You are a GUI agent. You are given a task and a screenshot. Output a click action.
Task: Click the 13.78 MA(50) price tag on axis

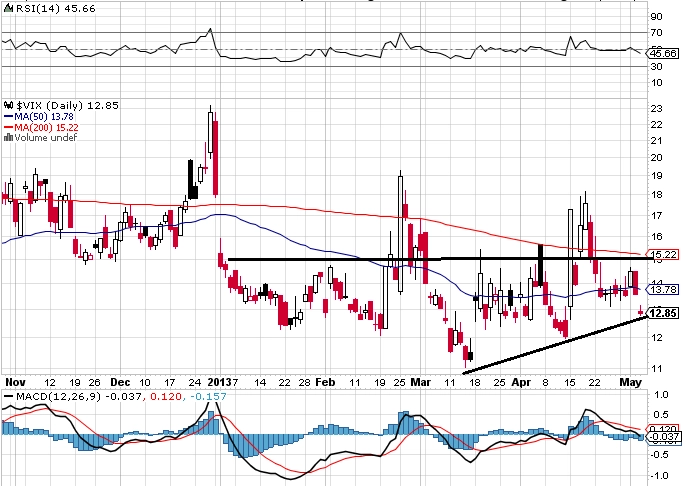(664, 289)
